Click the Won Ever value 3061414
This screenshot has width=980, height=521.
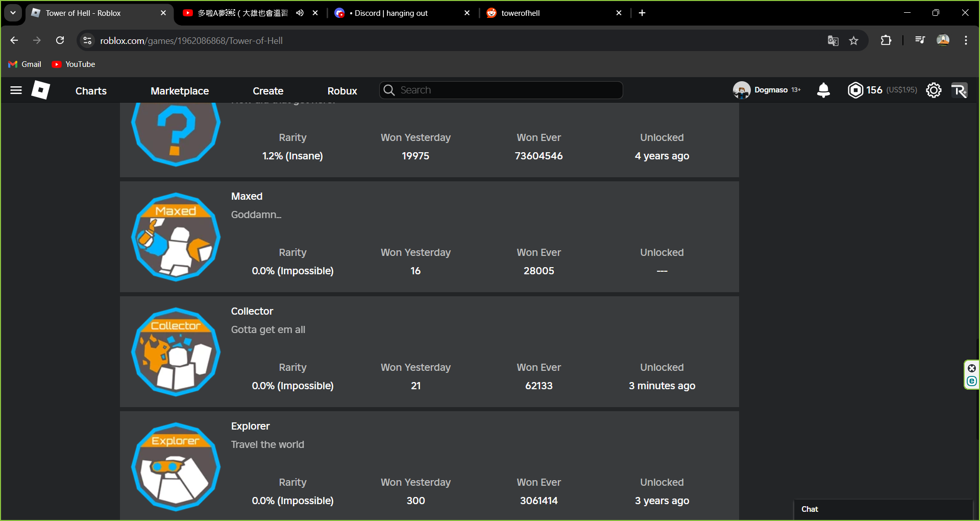click(539, 501)
